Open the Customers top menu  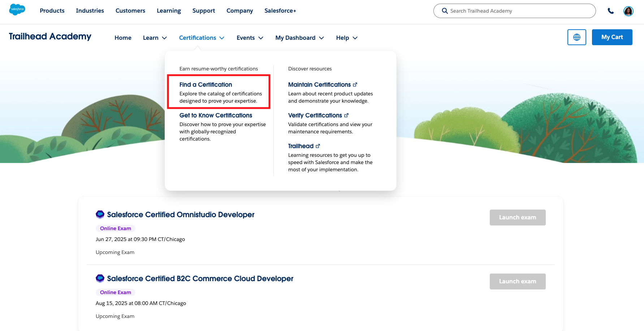(x=130, y=11)
